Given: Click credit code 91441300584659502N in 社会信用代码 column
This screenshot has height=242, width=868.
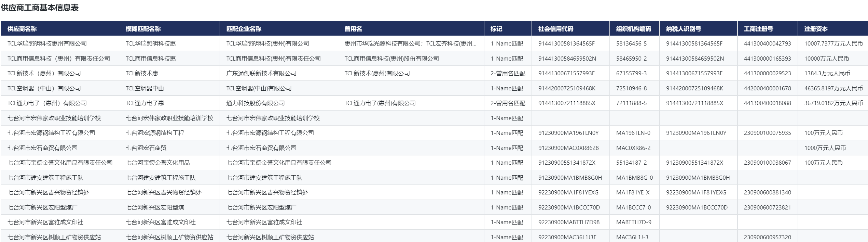Looking at the screenshot, I should coord(567,59).
